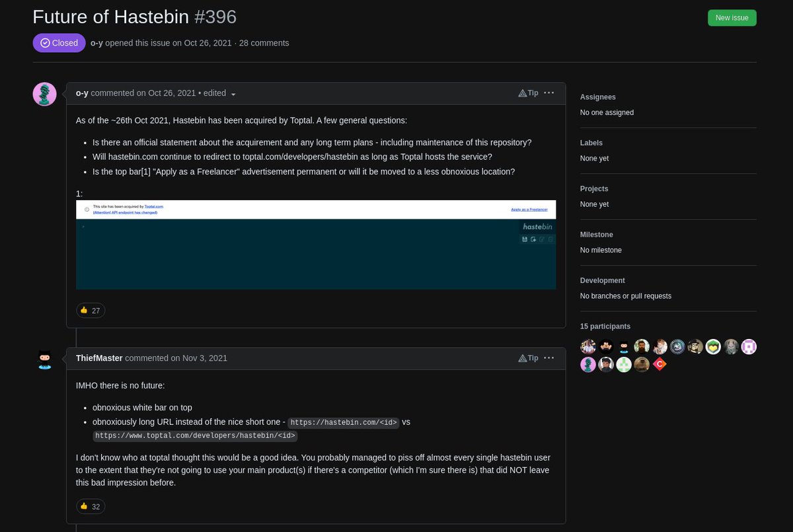Open the participant avatar of a person holding a baby
Viewport: 793px width, 532px height.
pos(660,346)
